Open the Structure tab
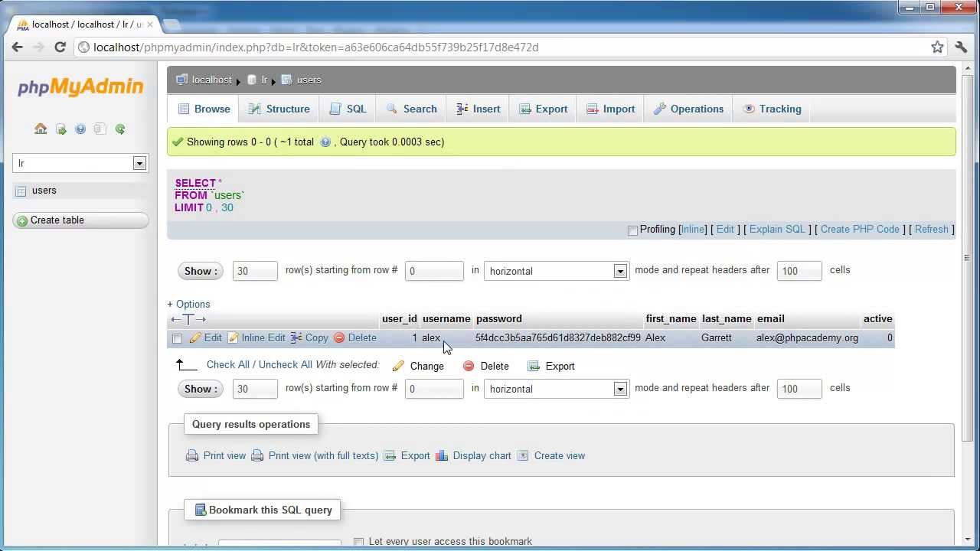The height and width of the screenshot is (551, 980). [x=279, y=109]
